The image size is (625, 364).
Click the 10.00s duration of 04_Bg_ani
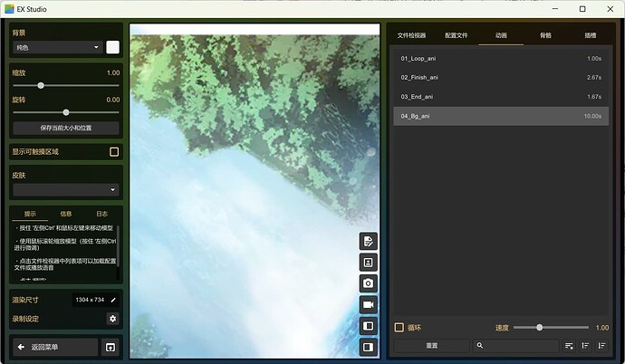[592, 116]
